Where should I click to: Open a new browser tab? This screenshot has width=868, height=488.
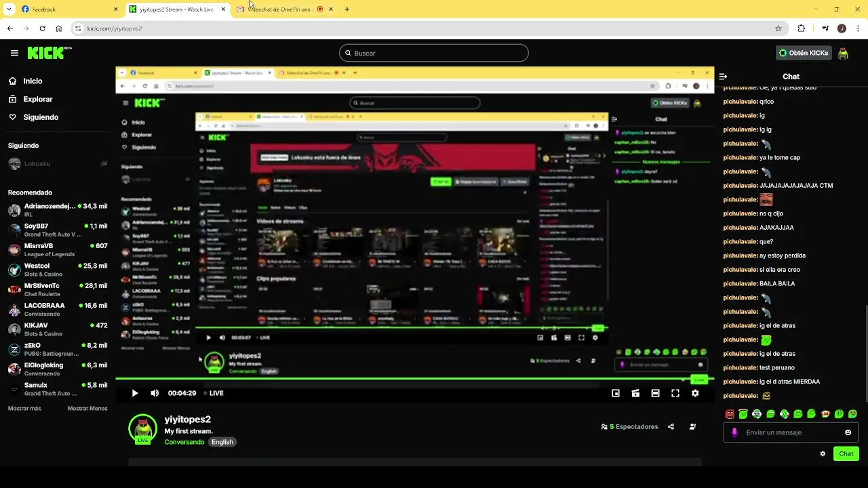click(347, 9)
